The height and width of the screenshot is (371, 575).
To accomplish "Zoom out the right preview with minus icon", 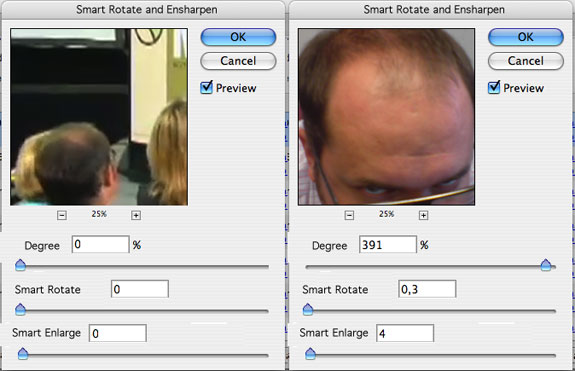I will pos(349,215).
